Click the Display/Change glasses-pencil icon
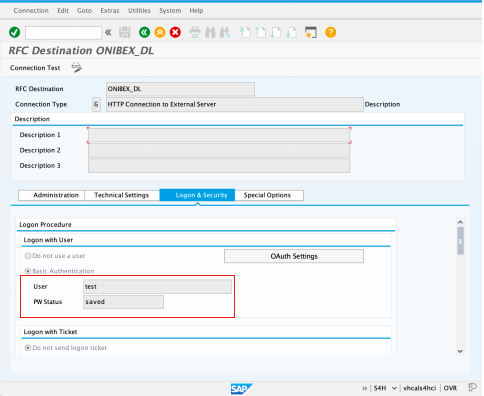The height and width of the screenshot is (396, 484). pyautogui.click(x=76, y=68)
